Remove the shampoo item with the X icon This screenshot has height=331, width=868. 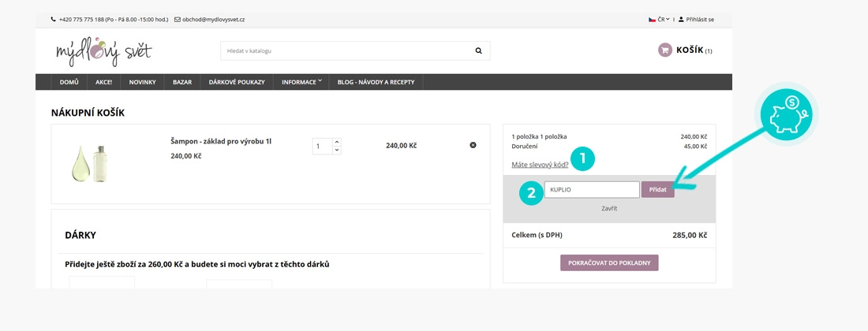point(473,145)
